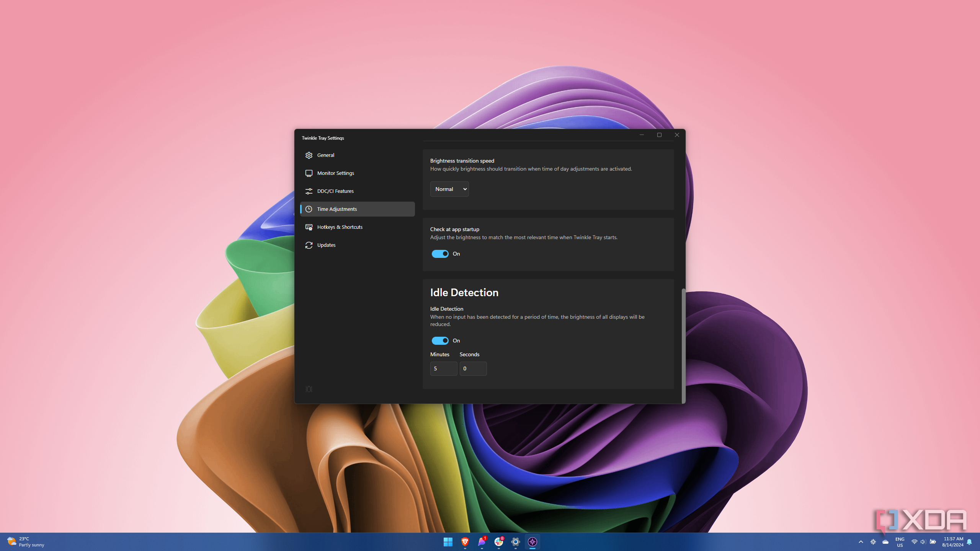Click the Minutes input field
The height and width of the screenshot is (551, 980).
444,368
